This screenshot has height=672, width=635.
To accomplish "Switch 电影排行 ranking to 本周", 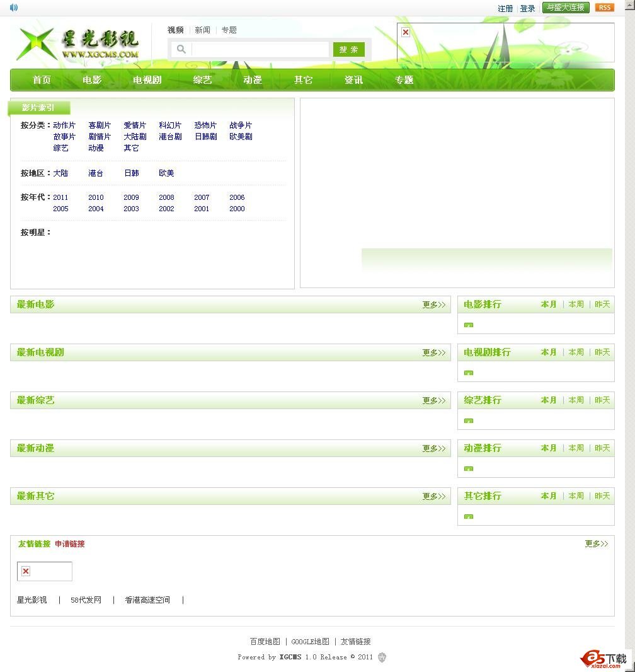I will pyautogui.click(x=575, y=304).
